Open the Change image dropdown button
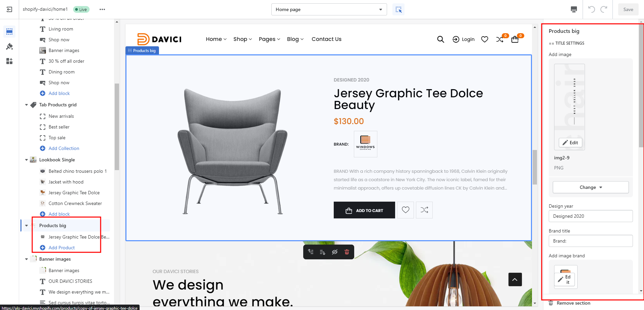Screen dimensions: 644x310 [x=590, y=187]
